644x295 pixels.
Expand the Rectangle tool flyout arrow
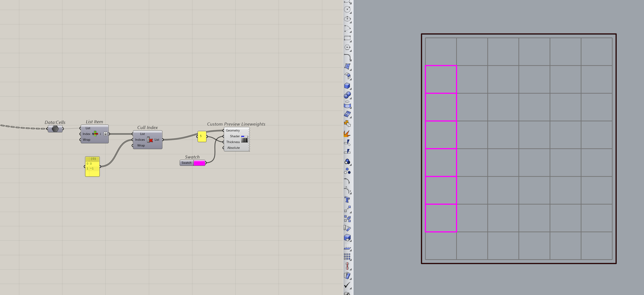(x=351, y=41)
